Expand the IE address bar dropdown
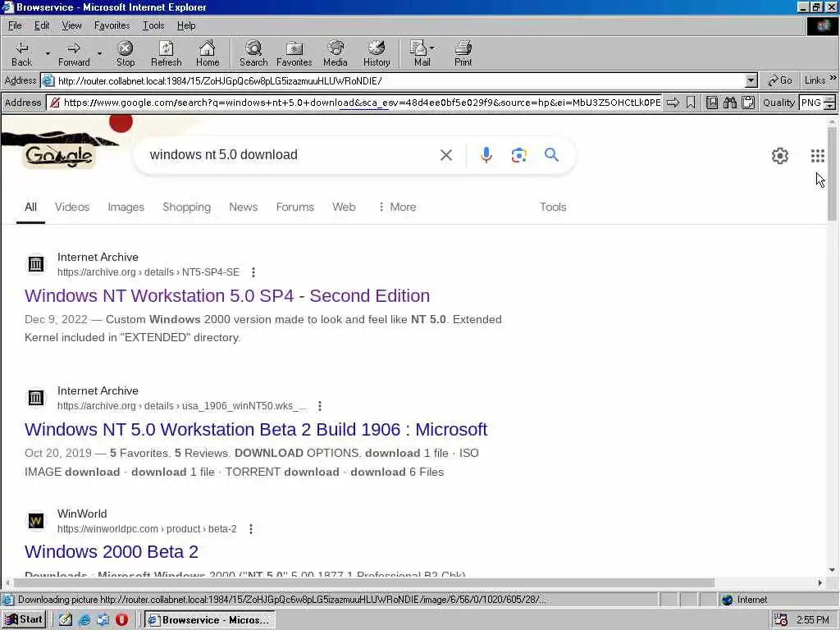This screenshot has width=840, height=630. point(751,81)
